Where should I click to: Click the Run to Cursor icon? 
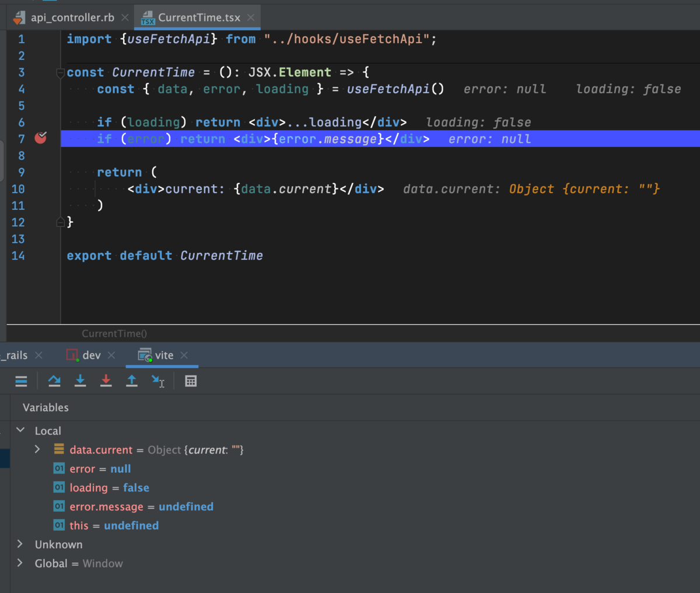[156, 381]
